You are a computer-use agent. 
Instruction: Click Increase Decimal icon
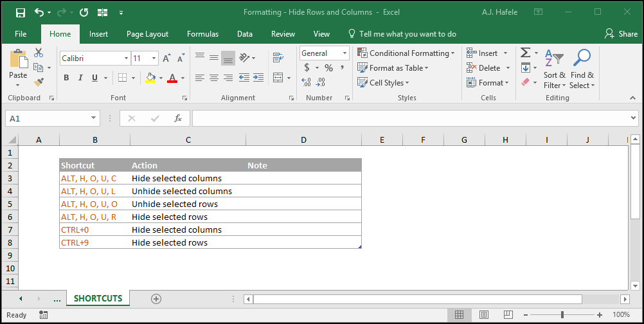pos(306,82)
